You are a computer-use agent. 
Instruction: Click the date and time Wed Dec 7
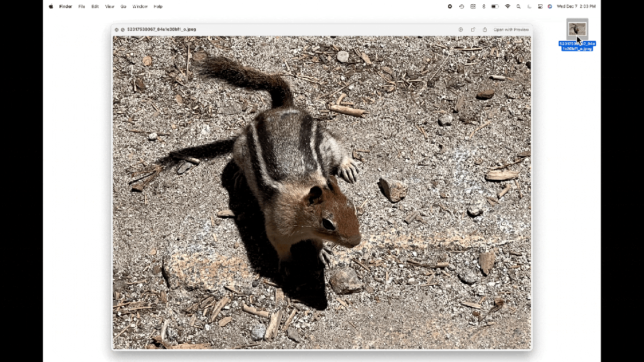tap(576, 6)
